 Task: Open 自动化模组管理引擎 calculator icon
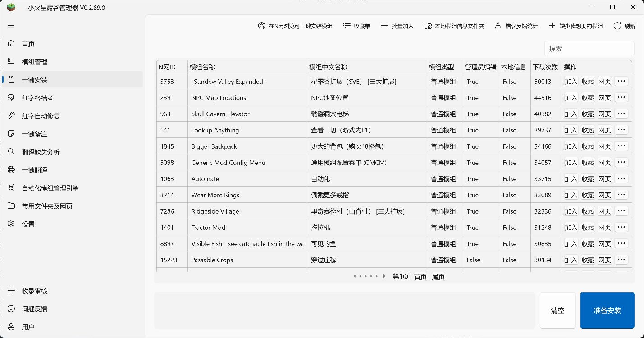click(x=11, y=188)
